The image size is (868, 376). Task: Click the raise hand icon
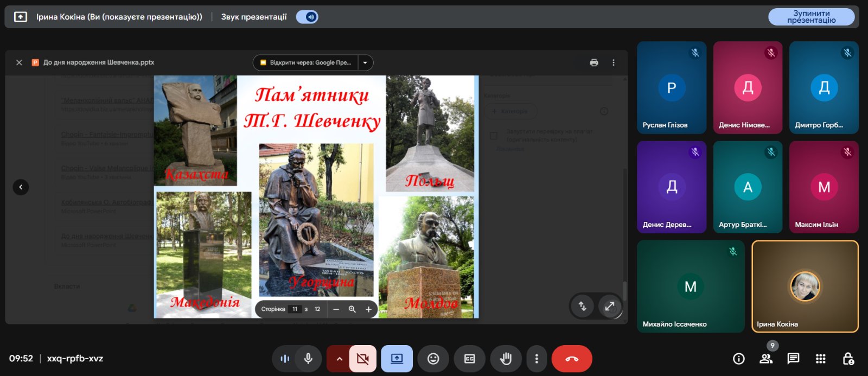506,359
